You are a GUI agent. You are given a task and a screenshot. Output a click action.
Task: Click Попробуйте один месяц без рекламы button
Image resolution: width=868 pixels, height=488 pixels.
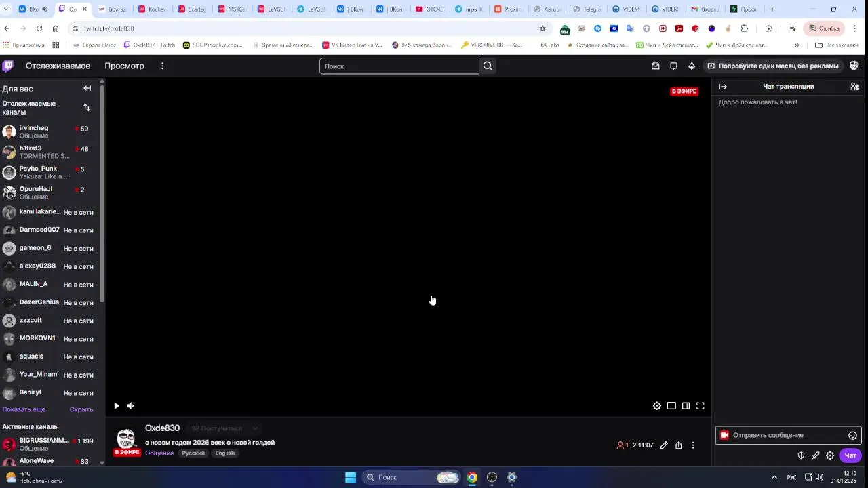(x=773, y=66)
